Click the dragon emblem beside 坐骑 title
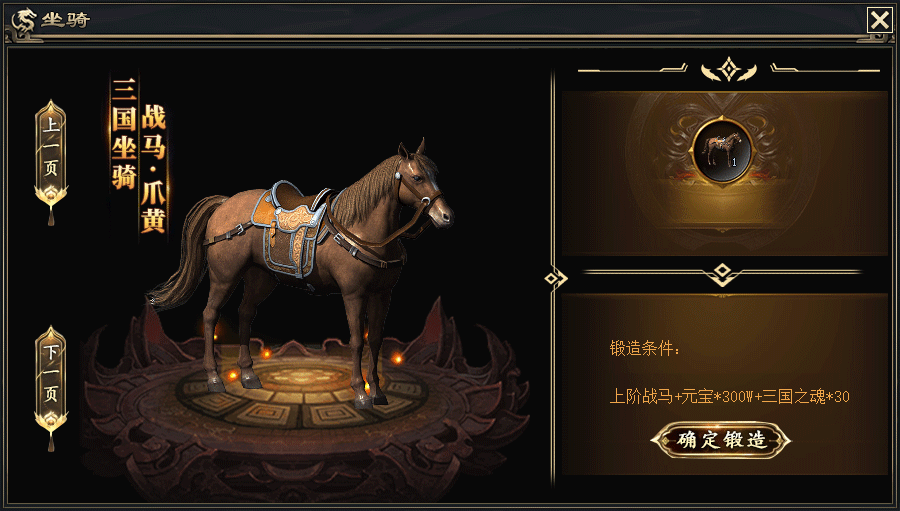Screen dimensions: 900x511 coord(24,21)
